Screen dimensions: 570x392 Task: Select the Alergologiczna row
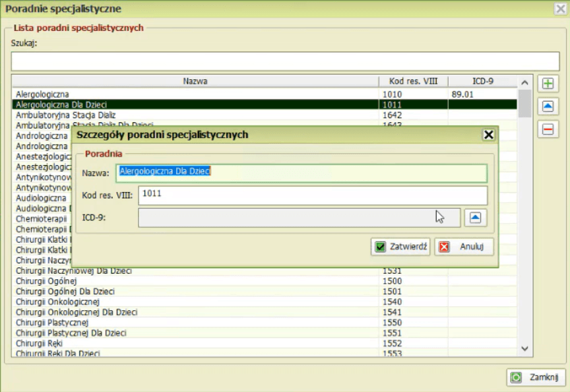click(x=265, y=94)
